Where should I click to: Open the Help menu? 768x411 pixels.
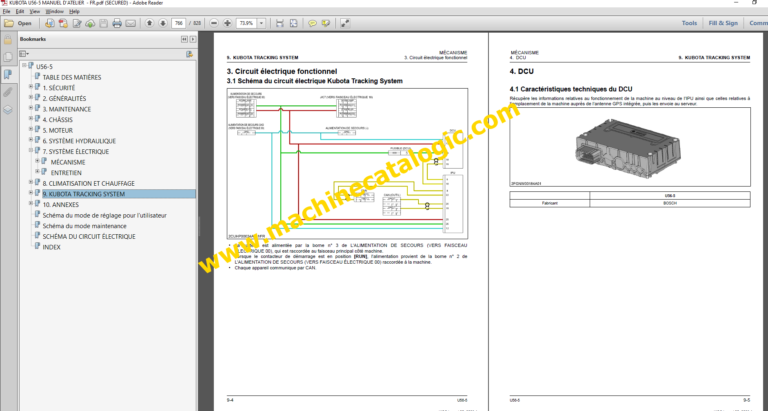tap(74, 11)
